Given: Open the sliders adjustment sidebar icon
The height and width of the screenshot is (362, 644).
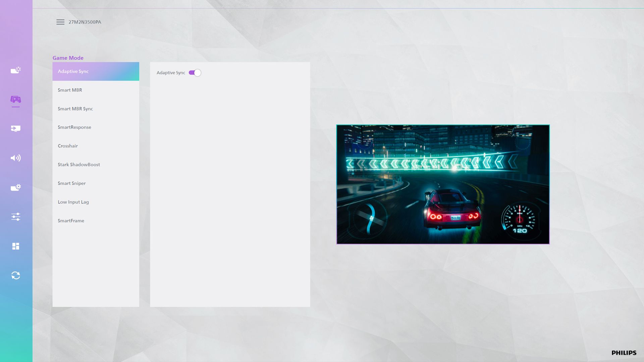Looking at the screenshot, I should (x=16, y=217).
